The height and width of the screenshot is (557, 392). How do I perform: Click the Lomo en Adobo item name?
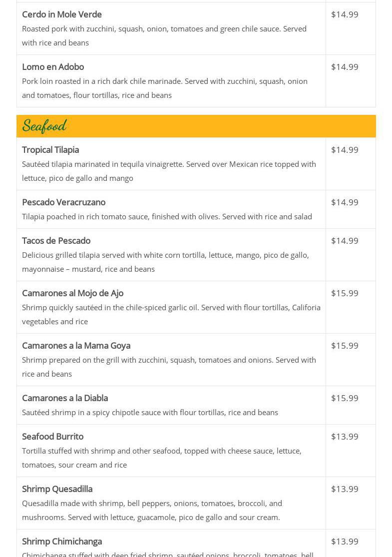point(53,67)
